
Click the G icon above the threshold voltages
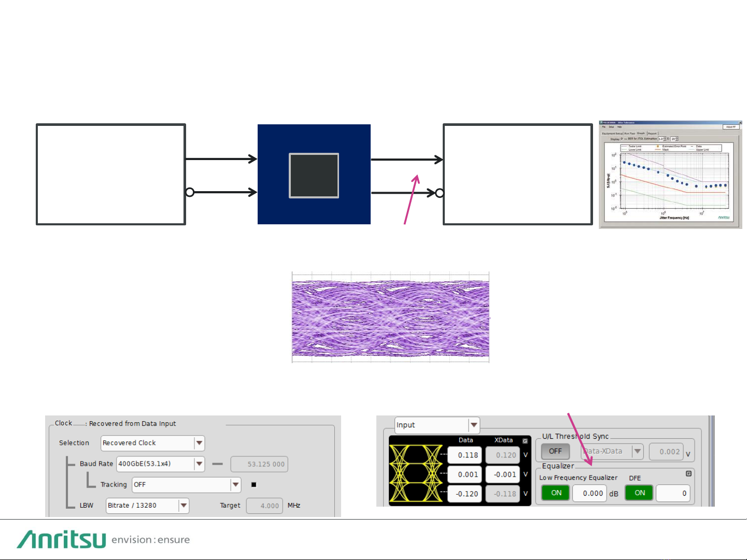[525, 441]
